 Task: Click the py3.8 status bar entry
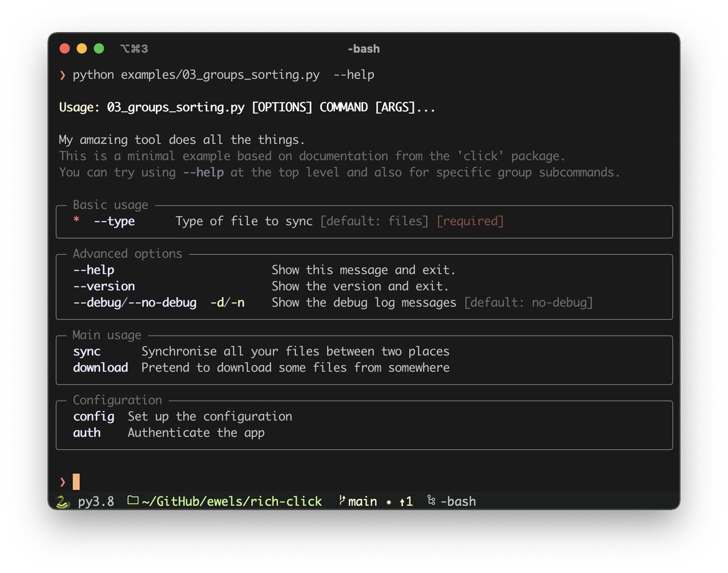click(x=96, y=501)
